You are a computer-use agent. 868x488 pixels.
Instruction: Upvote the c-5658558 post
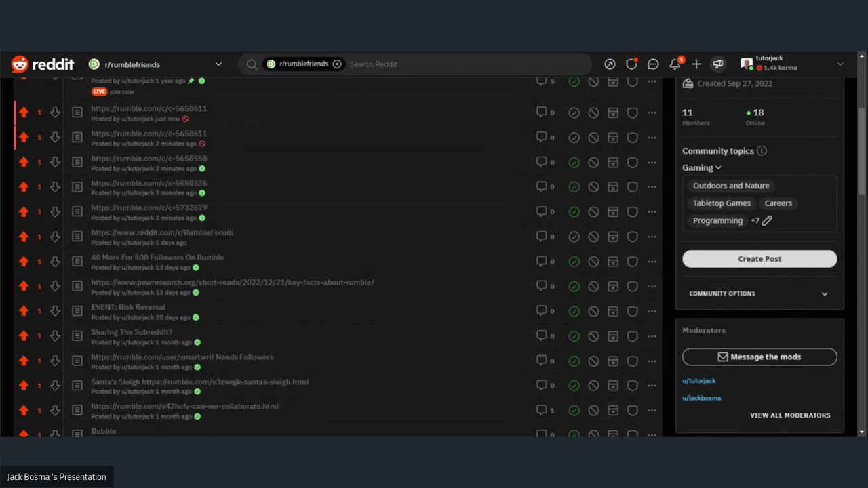[24, 163]
